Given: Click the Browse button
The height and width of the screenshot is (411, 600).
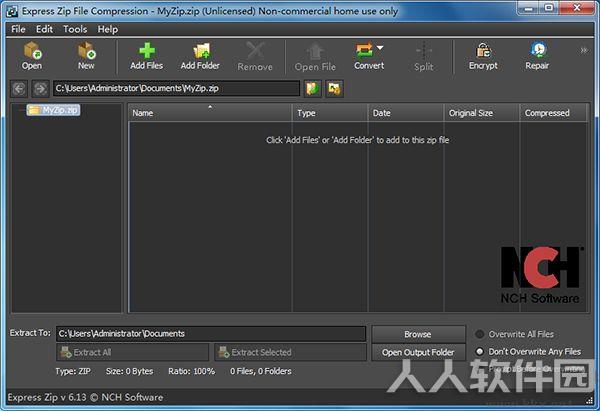Looking at the screenshot, I should pos(418,334).
